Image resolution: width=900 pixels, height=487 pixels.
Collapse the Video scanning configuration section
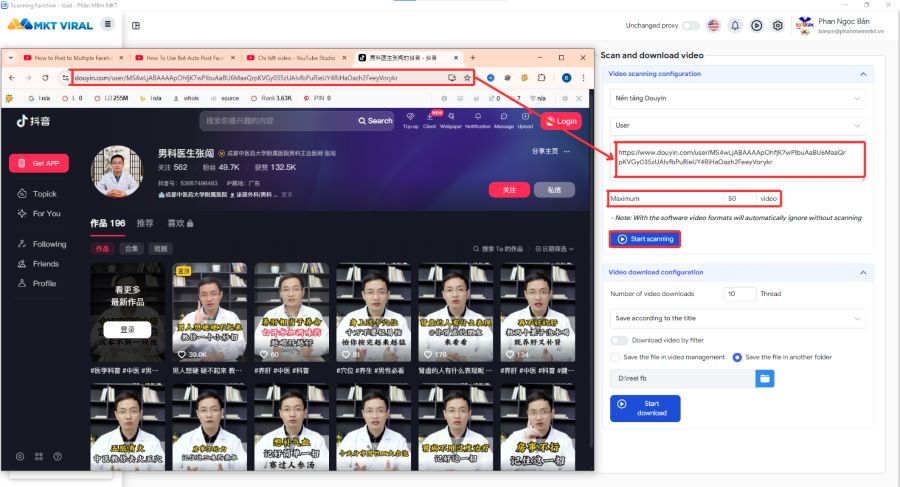point(863,74)
